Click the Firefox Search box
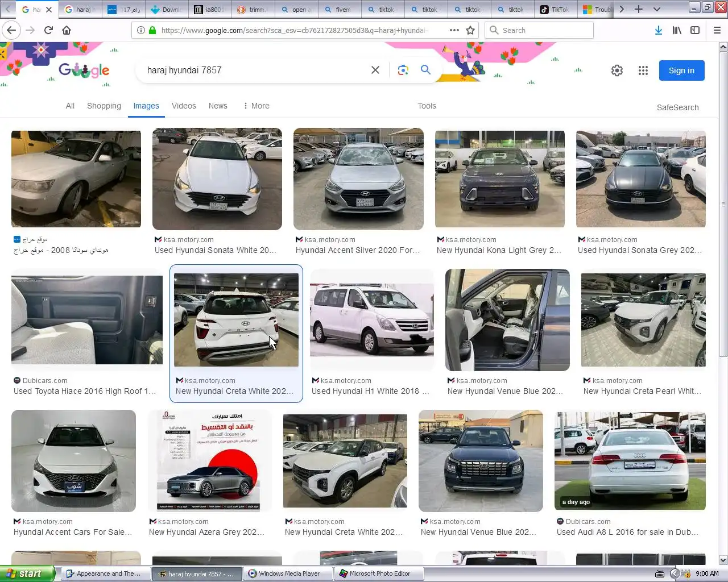This screenshot has width=728, height=582. pyautogui.click(x=539, y=30)
